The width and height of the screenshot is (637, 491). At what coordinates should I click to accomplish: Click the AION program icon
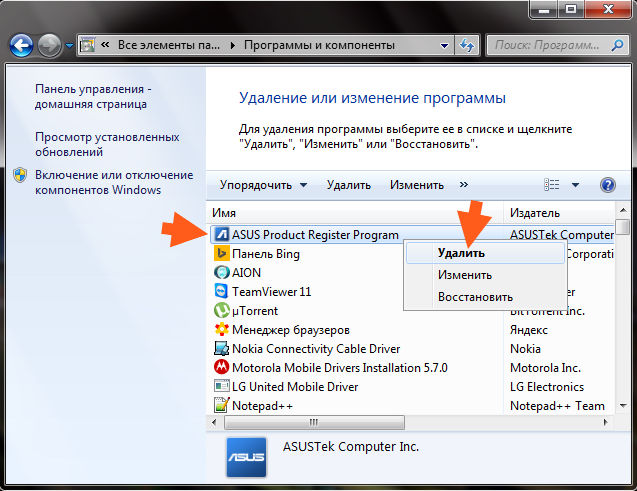pos(221,273)
